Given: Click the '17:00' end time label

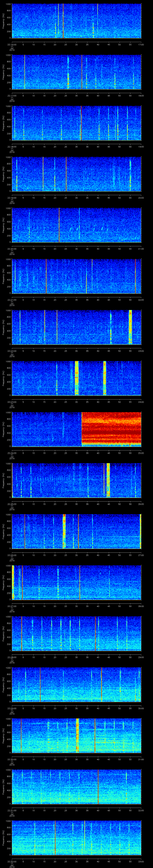Looking at the screenshot, I should click(141, 44).
